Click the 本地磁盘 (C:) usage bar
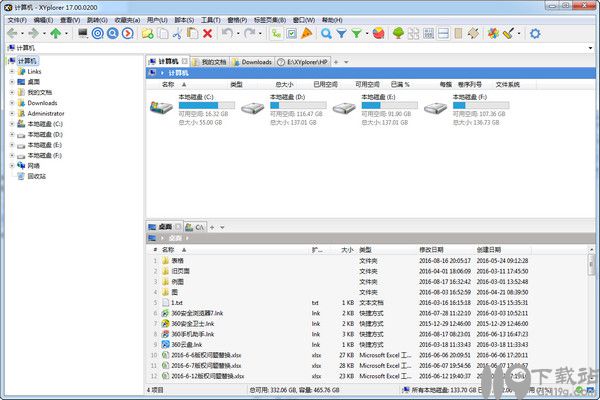Viewport: 600px width, 400px height. tap(207, 105)
